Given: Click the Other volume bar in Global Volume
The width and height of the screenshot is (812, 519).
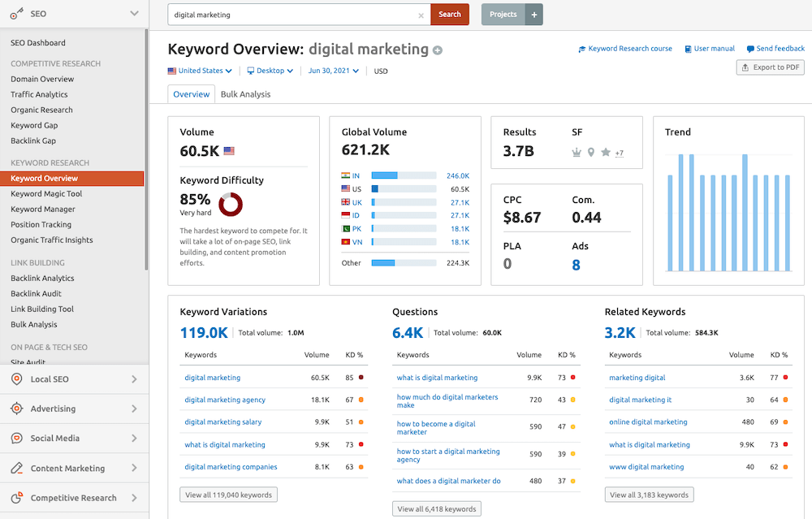Looking at the screenshot, I should pyautogui.click(x=404, y=263).
